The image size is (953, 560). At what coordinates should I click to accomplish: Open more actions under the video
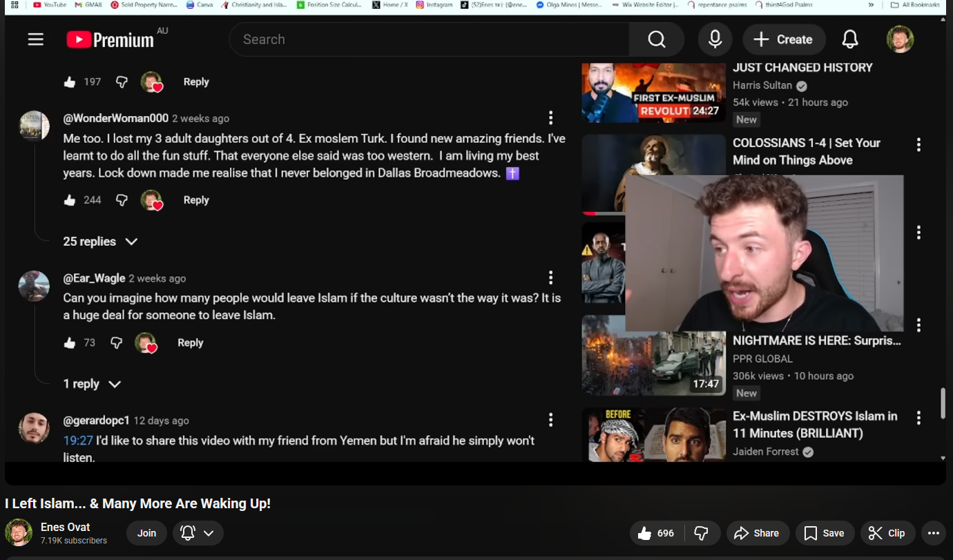[x=934, y=533]
